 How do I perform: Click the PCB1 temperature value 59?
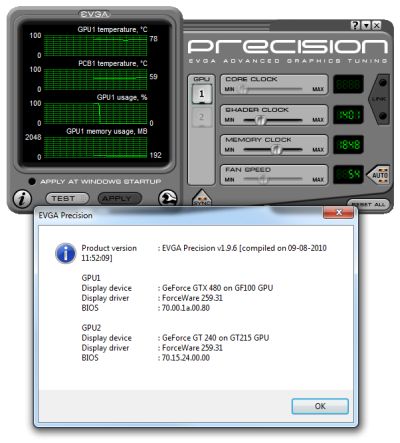click(153, 77)
